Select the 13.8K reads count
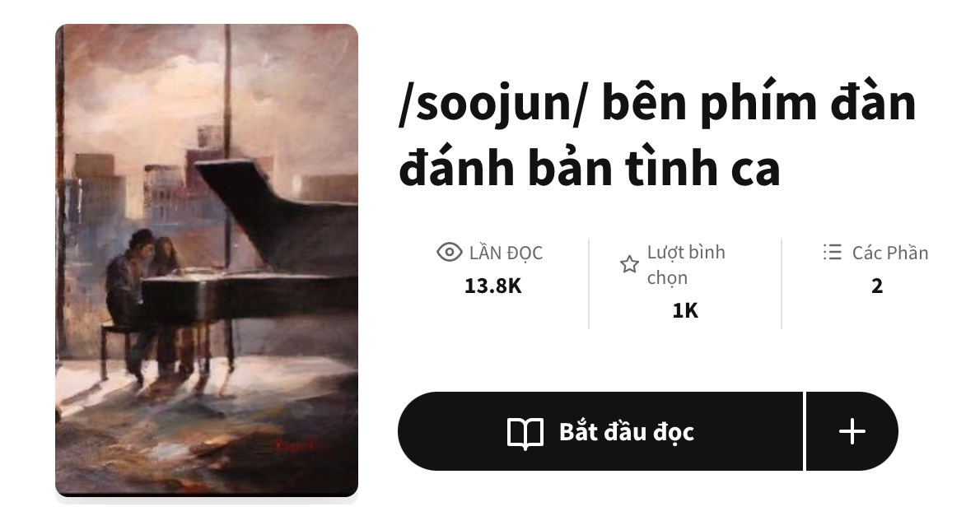Screen dimensions: 980x530 coord(492,286)
